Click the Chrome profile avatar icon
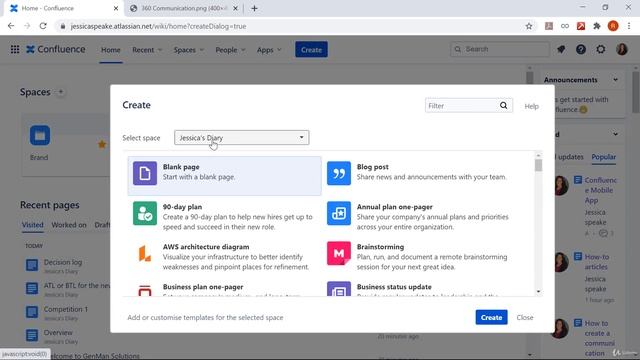Screen dimensions: 640x360 pyautogui.click(x=613, y=26)
